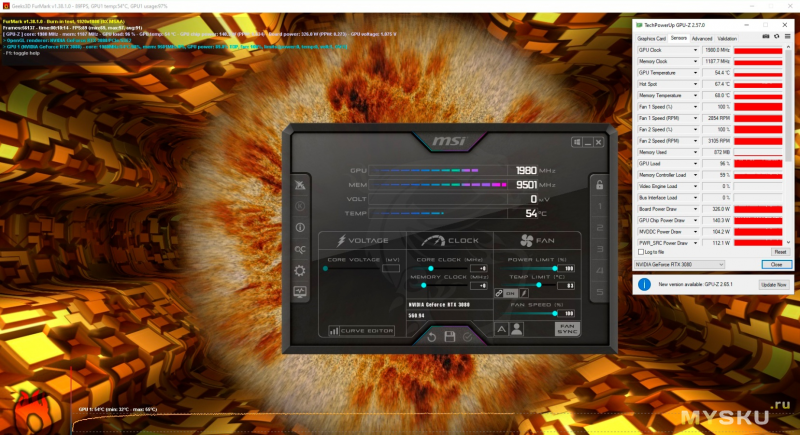This screenshot has width=800, height=435.
Task: Open the GPU-Z hamburger menu
Action: (x=787, y=37)
